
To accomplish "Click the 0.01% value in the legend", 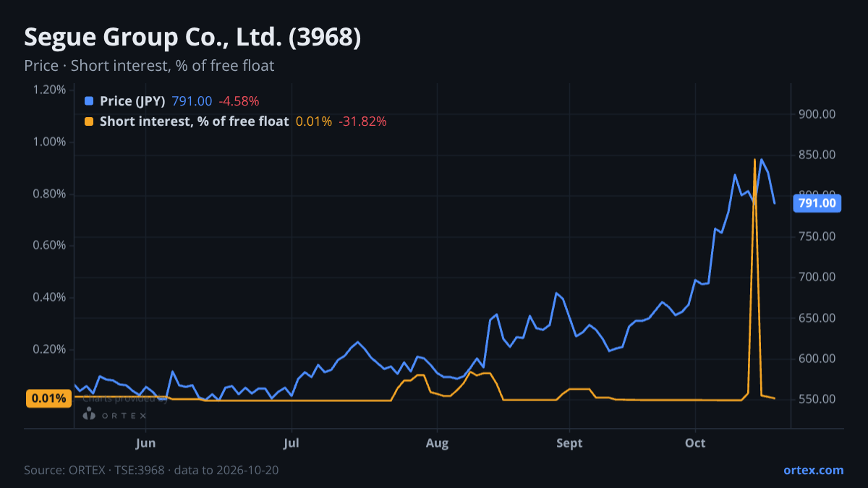I will pyautogui.click(x=314, y=121).
